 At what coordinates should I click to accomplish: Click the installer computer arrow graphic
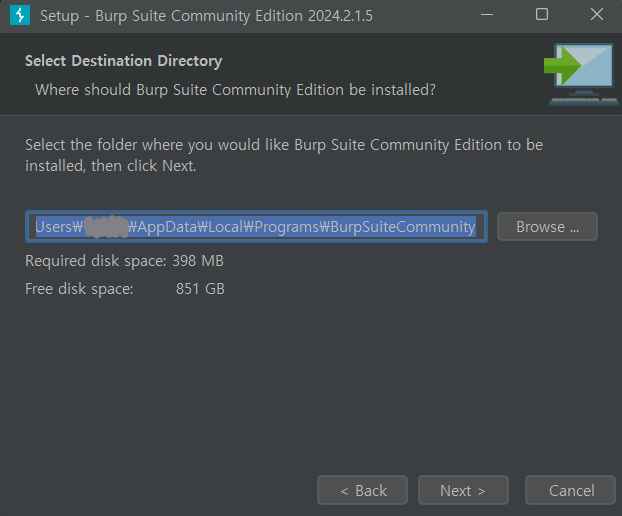581,74
